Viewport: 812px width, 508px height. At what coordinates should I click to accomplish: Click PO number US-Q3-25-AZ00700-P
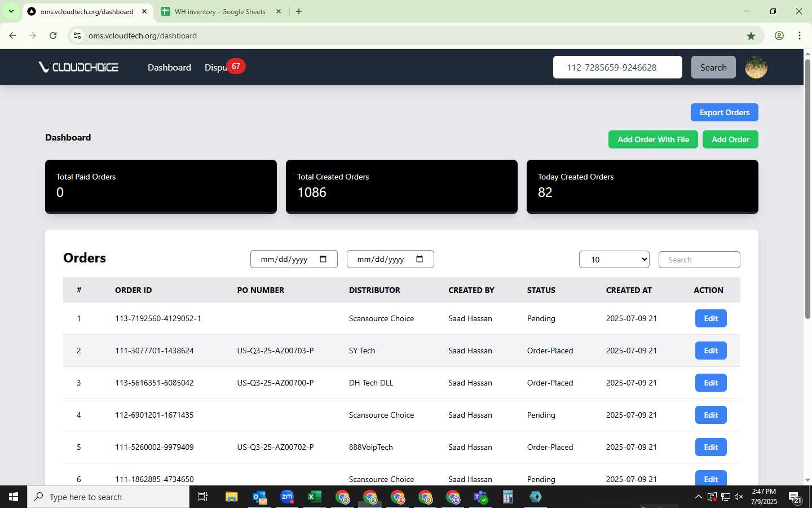click(275, 383)
